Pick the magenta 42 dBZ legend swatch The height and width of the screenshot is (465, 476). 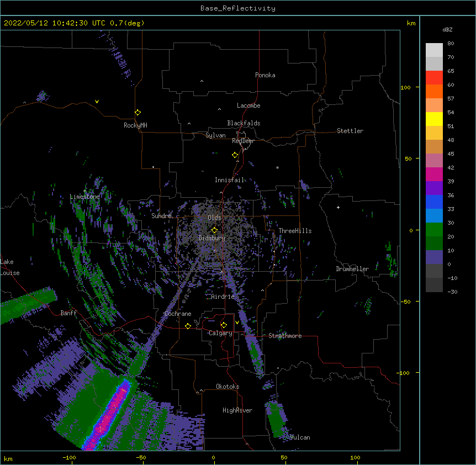[434, 174]
